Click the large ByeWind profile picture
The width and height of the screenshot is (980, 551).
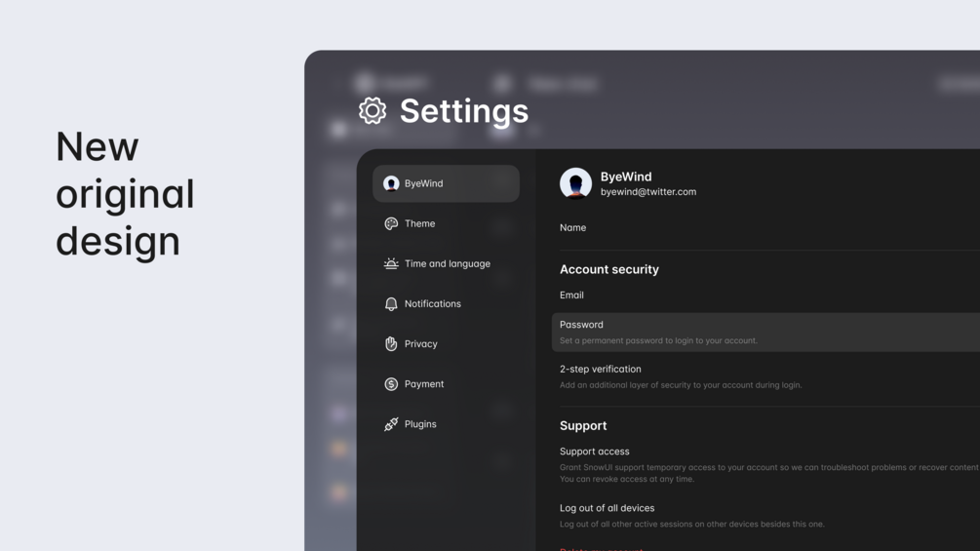(575, 183)
